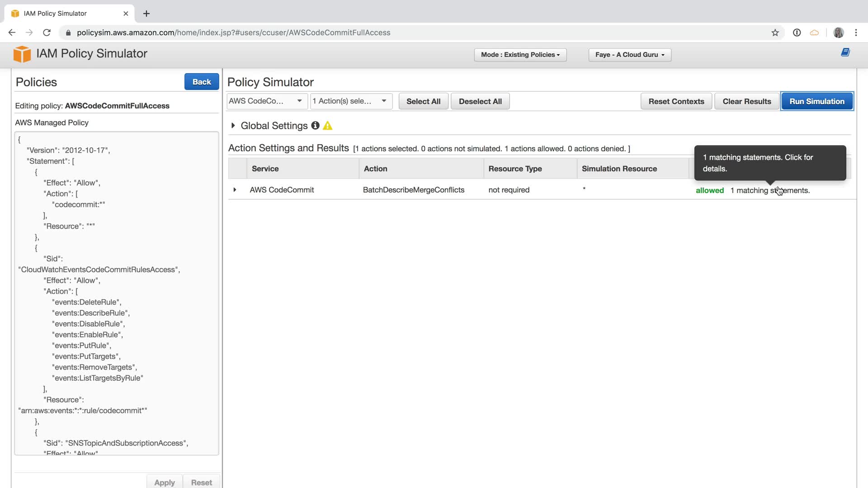
Task: Reload the page with refresh icon
Action: click(x=47, y=33)
